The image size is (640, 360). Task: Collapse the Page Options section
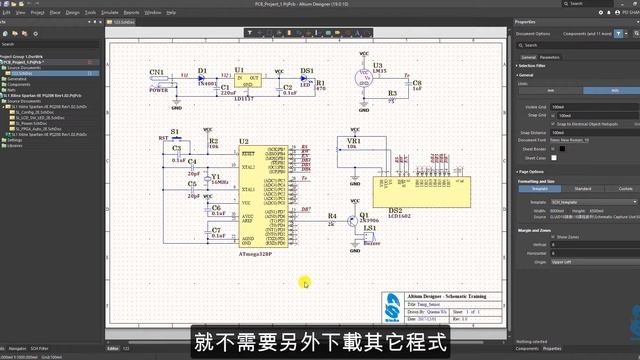[x=517, y=172]
